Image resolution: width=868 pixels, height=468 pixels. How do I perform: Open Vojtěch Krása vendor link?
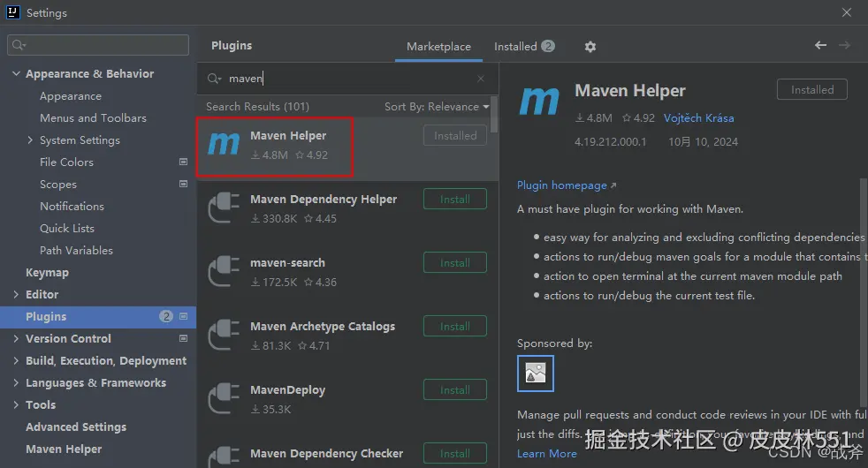pos(698,117)
